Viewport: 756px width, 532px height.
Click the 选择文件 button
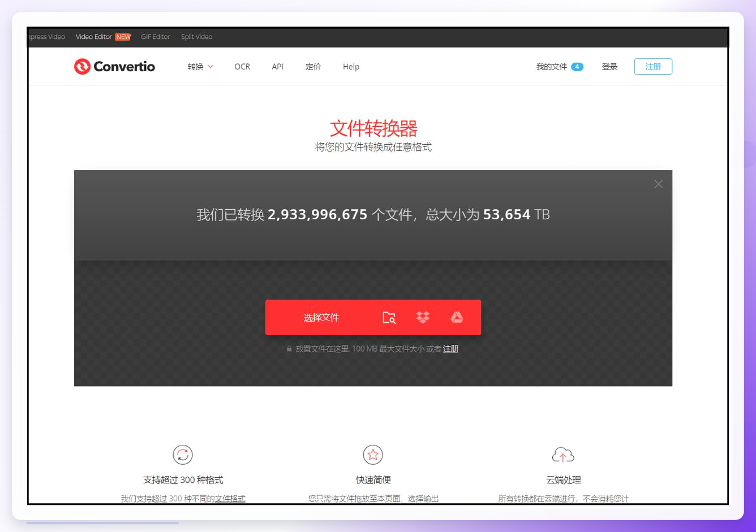(321, 318)
